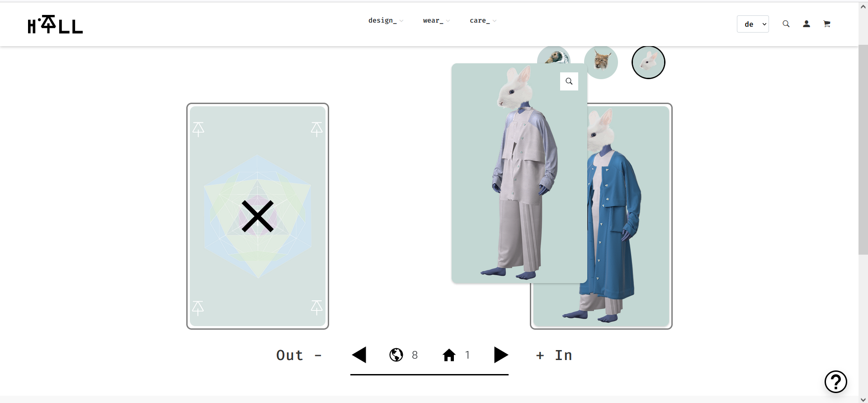Open the shopping cart icon
868x403 pixels.
827,24
